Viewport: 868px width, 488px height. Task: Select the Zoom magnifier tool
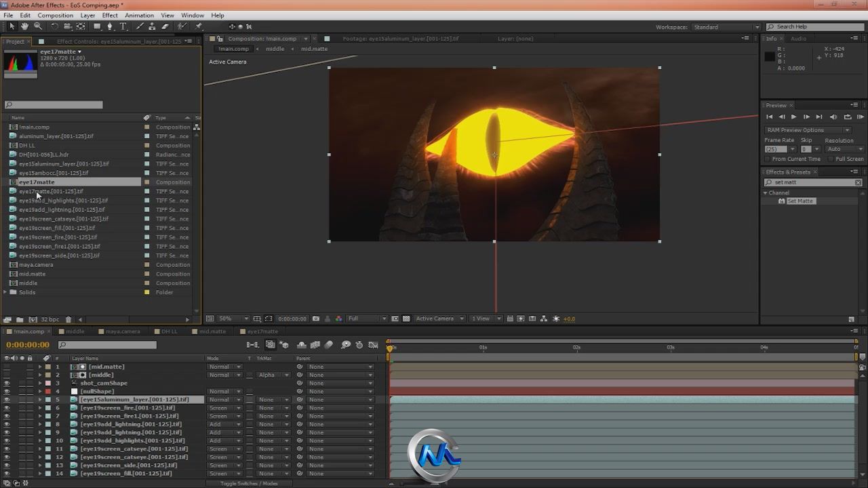coord(38,26)
